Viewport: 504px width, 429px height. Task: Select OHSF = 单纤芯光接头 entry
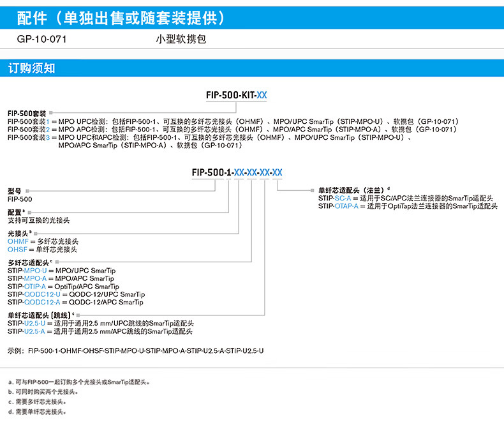tap(43, 249)
